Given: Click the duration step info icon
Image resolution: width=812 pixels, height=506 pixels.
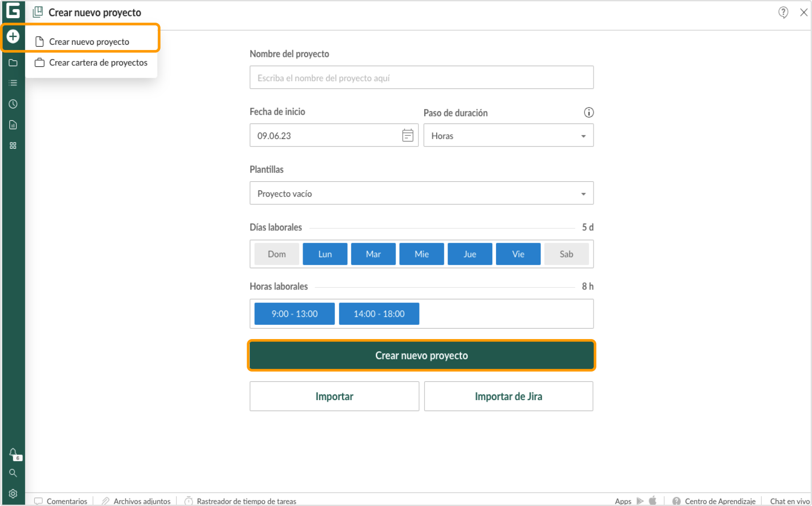Looking at the screenshot, I should click(x=589, y=113).
